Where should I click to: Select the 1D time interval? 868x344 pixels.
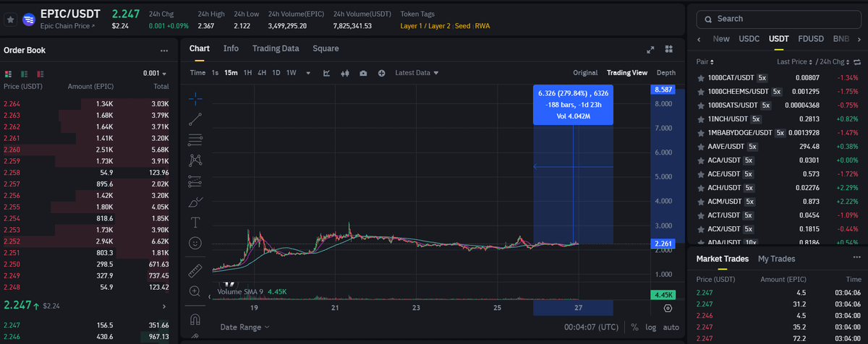click(276, 73)
